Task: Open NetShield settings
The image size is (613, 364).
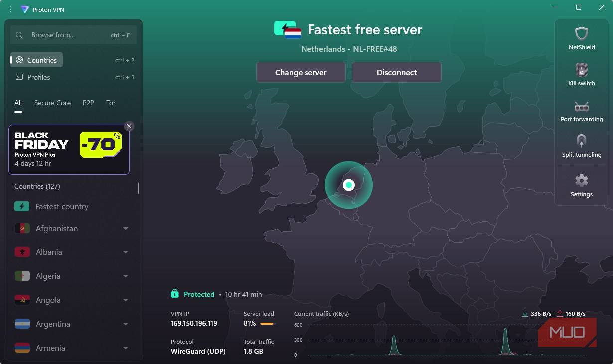Action: (581, 37)
